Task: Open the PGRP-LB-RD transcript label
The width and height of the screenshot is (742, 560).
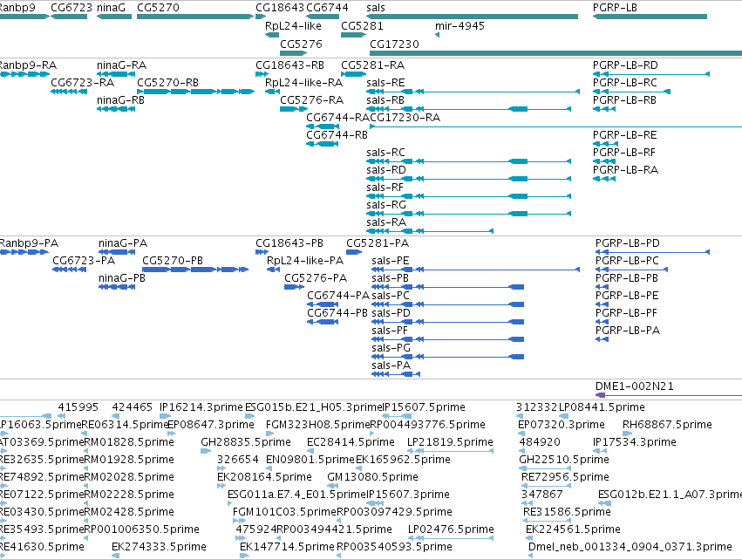Action: [x=625, y=65]
